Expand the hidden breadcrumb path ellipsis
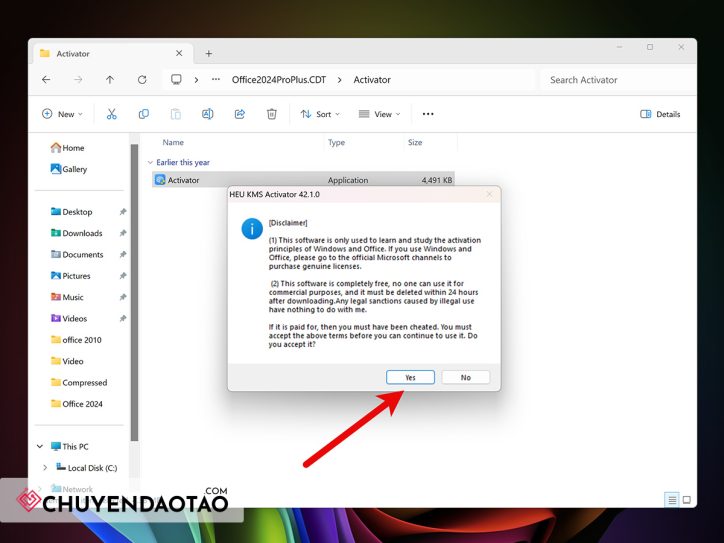724x543 pixels. pos(216,79)
